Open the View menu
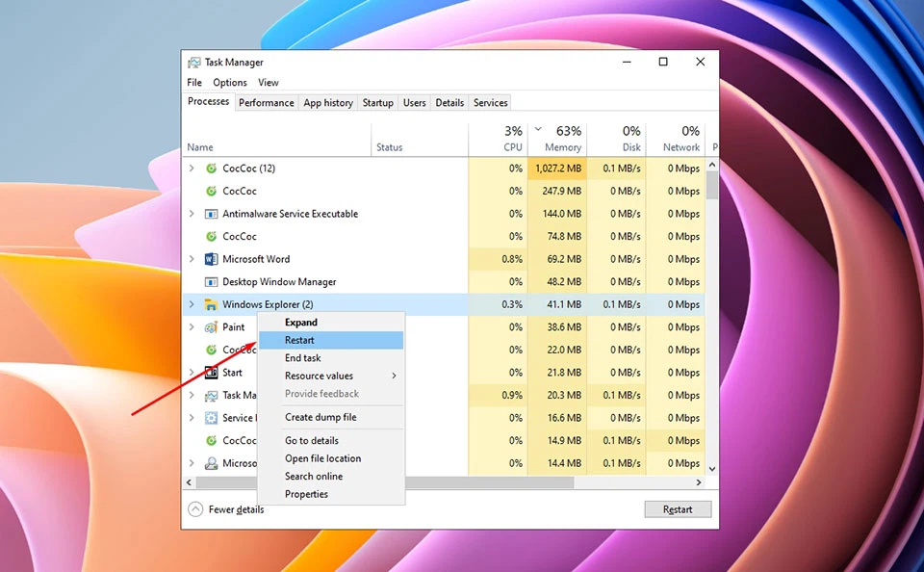924x572 pixels. coord(269,83)
